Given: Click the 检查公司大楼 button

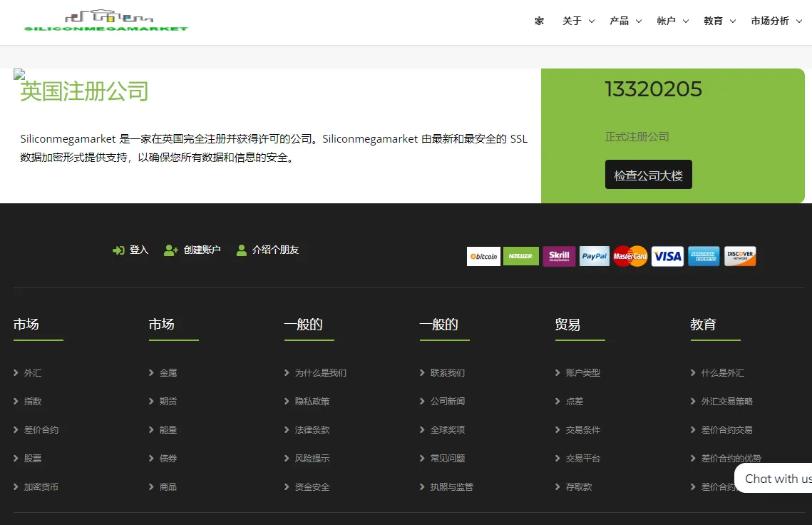Looking at the screenshot, I should [648, 175].
